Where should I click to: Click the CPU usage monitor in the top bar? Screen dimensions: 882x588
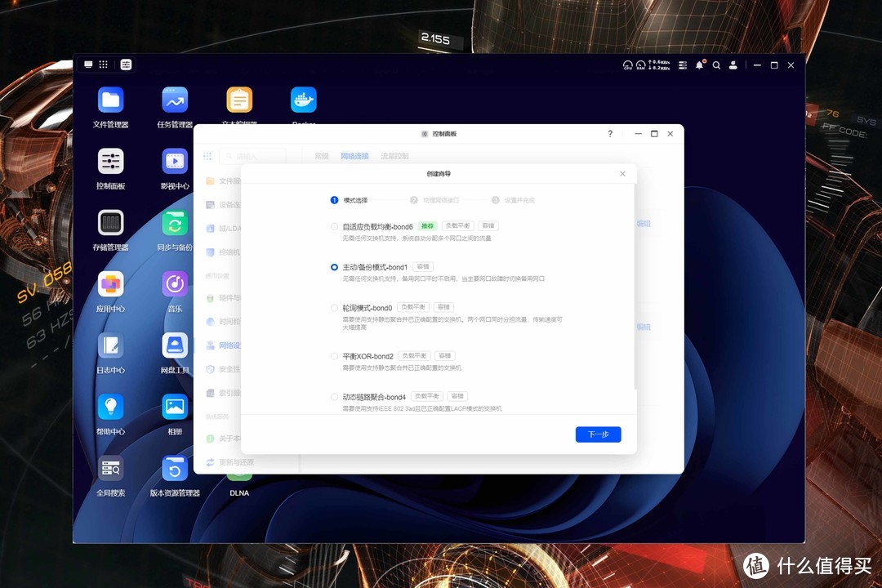click(x=627, y=65)
